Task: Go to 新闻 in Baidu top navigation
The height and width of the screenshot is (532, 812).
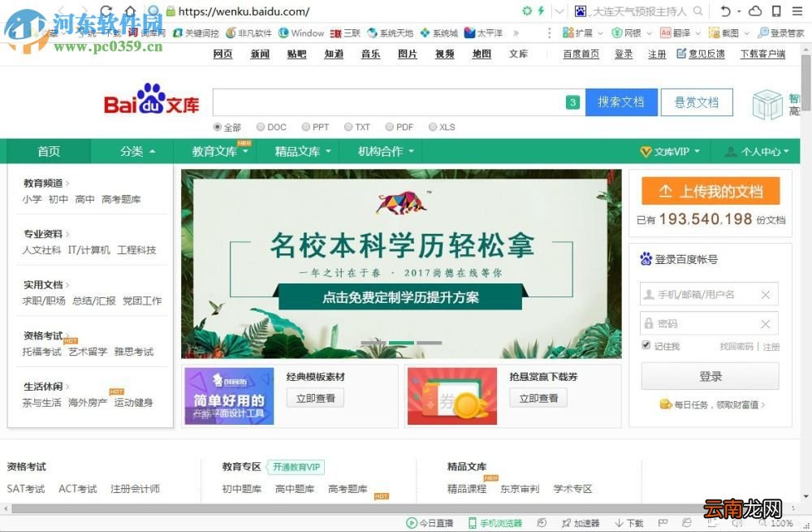Action: click(x=260, y=54)
